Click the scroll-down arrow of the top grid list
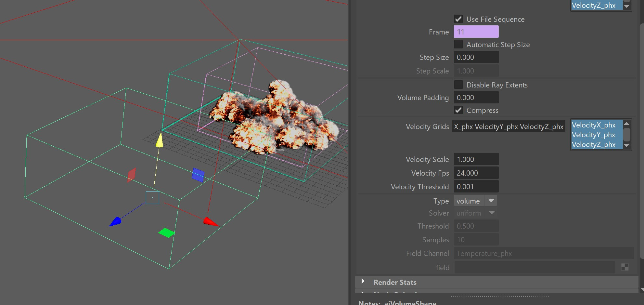 [627, 6]
